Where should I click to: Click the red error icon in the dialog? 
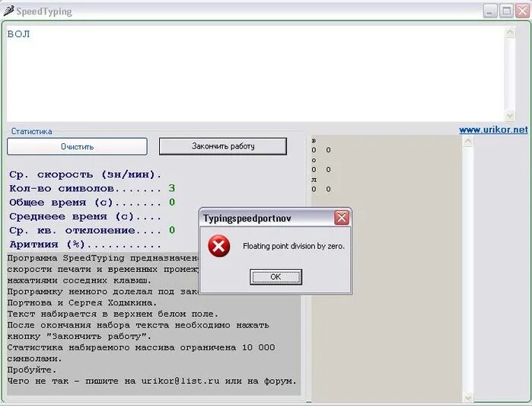pyautogui.click(x=219, y=246)
